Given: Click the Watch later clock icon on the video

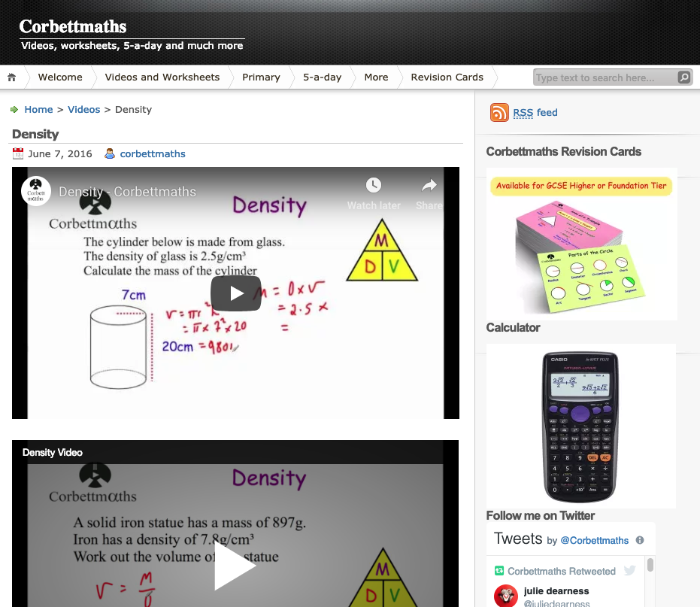Looking at the screenshot, I should tap(374, 185).
